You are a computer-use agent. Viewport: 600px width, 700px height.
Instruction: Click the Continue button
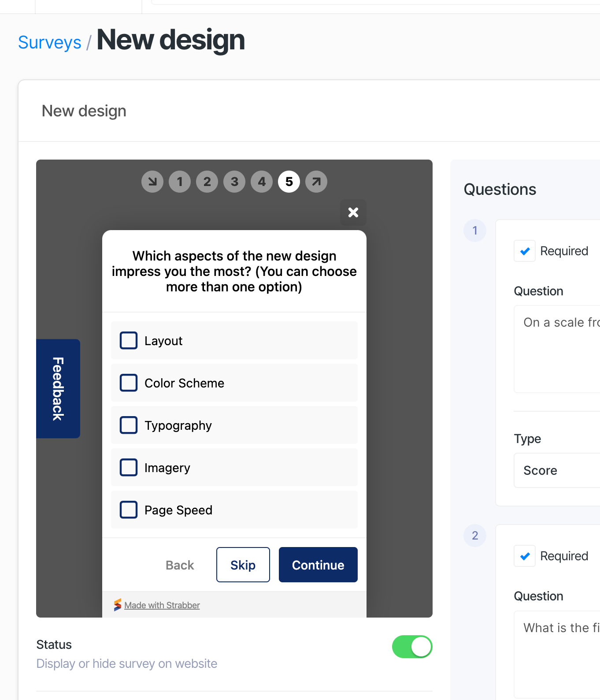click(318, 565)
